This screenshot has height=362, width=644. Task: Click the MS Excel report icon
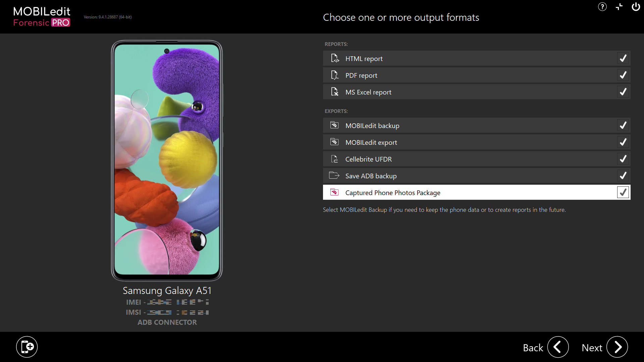point(334,92)
